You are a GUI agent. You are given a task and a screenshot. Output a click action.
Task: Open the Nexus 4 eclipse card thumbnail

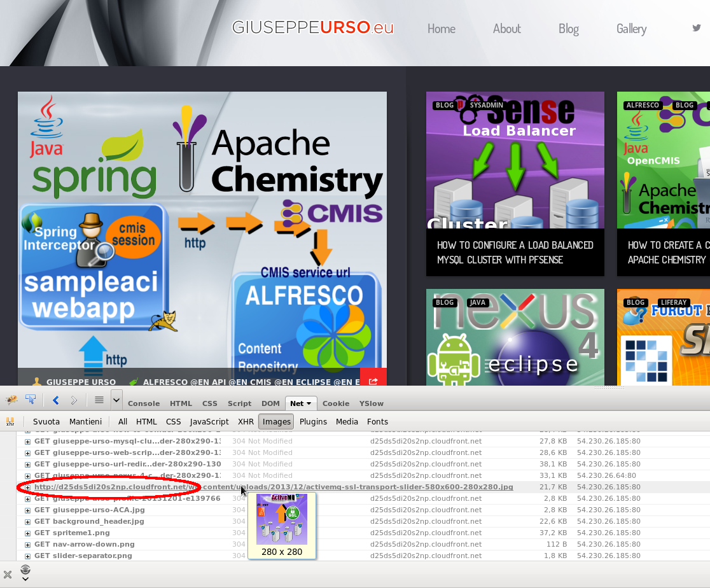coord(515,337)
